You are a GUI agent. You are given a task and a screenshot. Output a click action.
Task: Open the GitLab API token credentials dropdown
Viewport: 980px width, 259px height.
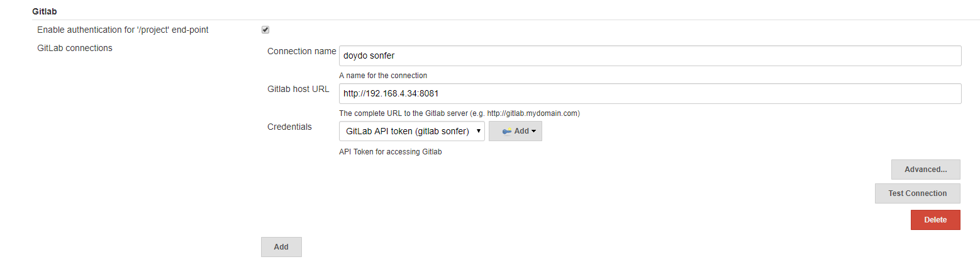pos(412,131)
